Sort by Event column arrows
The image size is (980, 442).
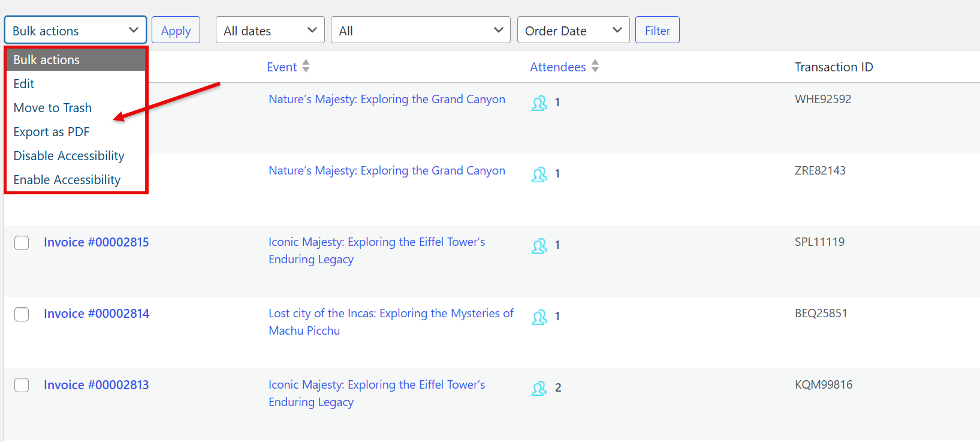pyautogui.click(x=306, y=67)
